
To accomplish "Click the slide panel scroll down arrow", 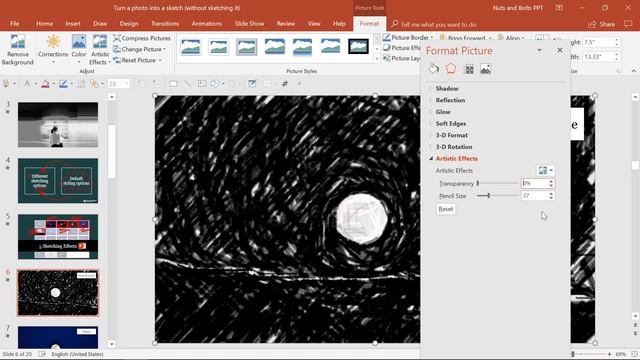I will (111, 344).
